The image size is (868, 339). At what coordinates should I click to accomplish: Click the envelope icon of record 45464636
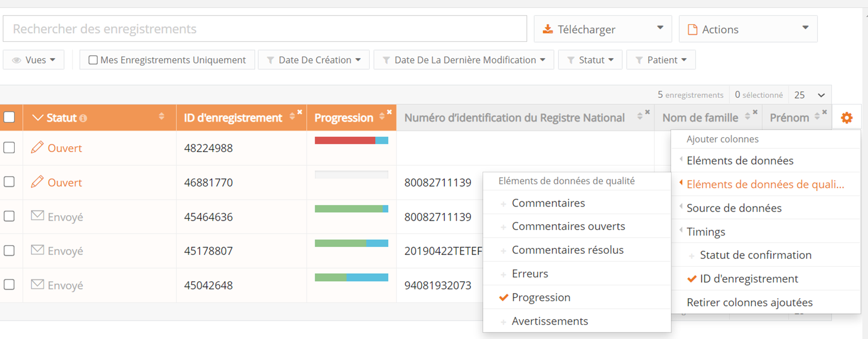37,216
